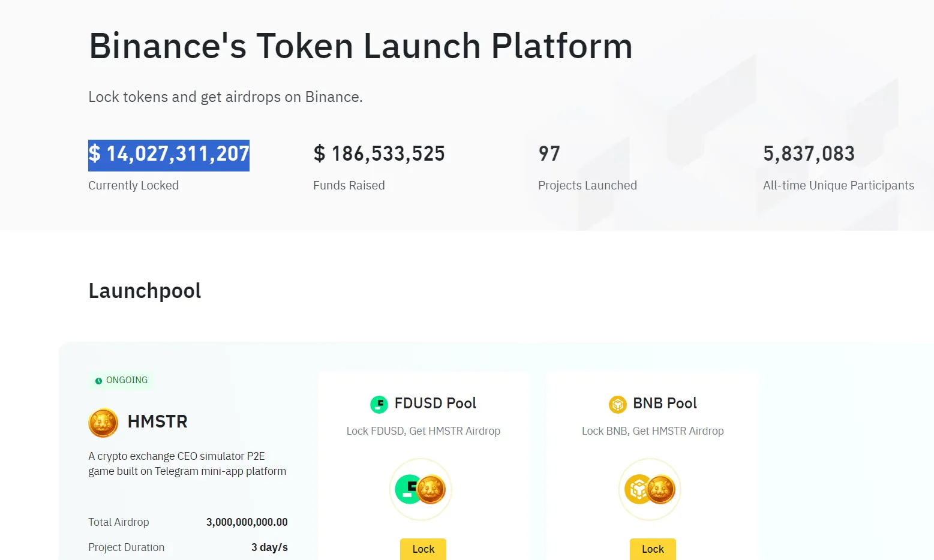Click the ONGOING status badge
The width and height of the screenshot is (934, 560).
pos(121,380)
